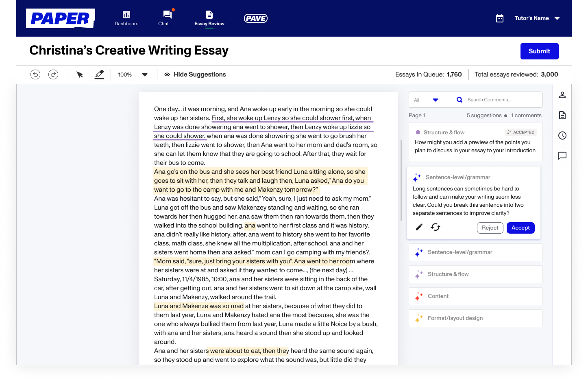Open the comments bubble sidebar icon
This screenshot has width=588, height=383.
(562, 155)
